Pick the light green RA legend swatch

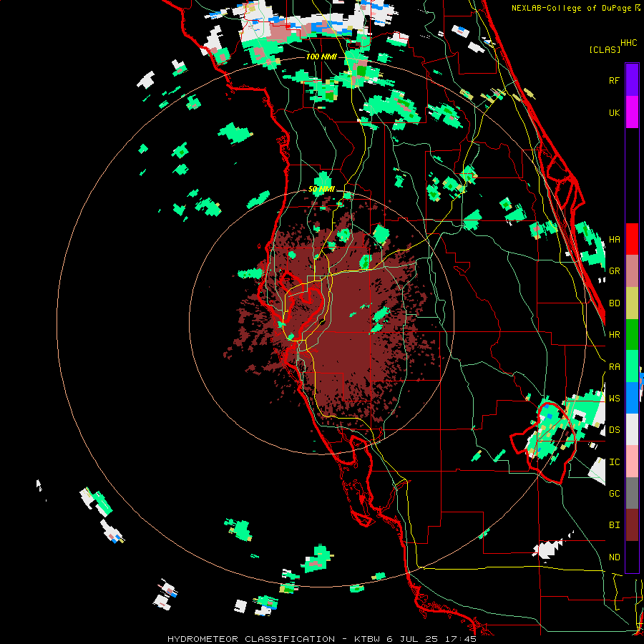(x=632, y=366)
